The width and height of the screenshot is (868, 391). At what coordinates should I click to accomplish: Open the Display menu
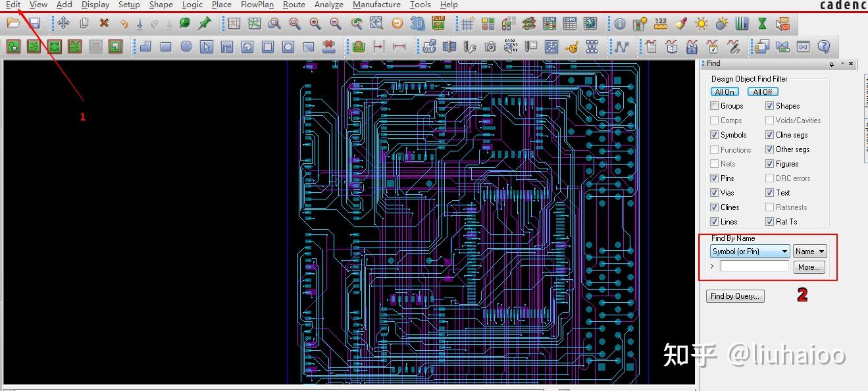pos(95,5)
